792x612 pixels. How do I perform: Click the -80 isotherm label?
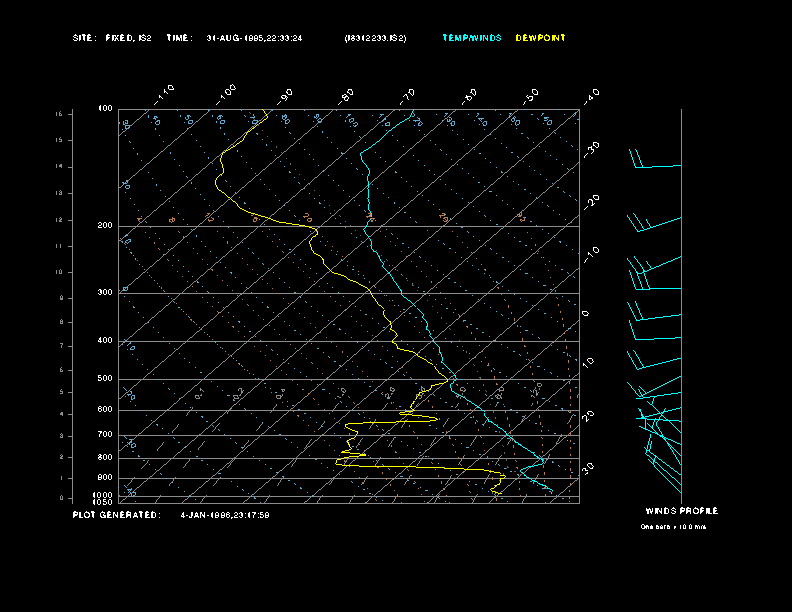coord(346,96)
